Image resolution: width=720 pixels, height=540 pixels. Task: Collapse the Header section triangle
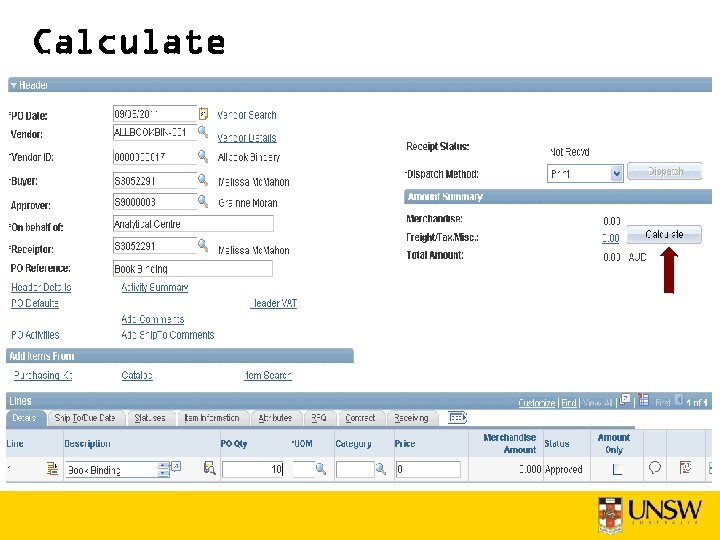point(13,85)
